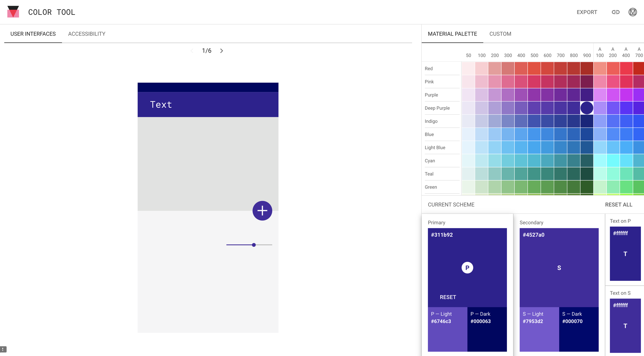This screenshot has height=356, width=644.
Task: Click the Reset All button
Action: coord(618,205)
